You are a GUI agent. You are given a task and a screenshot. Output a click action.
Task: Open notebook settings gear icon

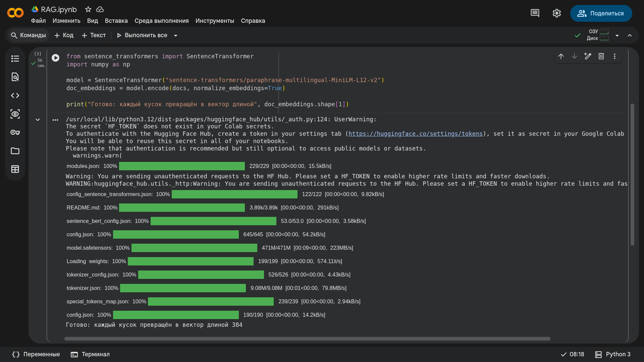click(x=557, y=13)
